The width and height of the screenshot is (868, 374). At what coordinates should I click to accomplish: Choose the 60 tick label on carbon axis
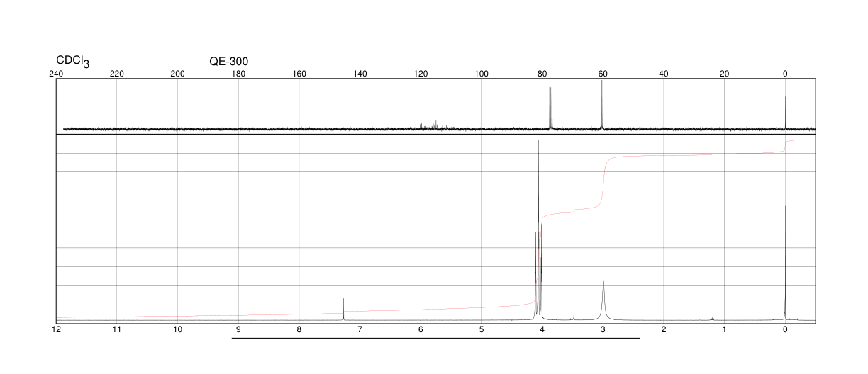point(603,74)
